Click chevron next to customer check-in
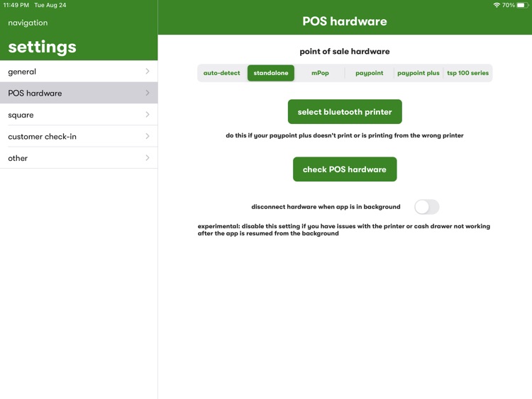This screenshot has width=532, height=399. click(148, 136)
